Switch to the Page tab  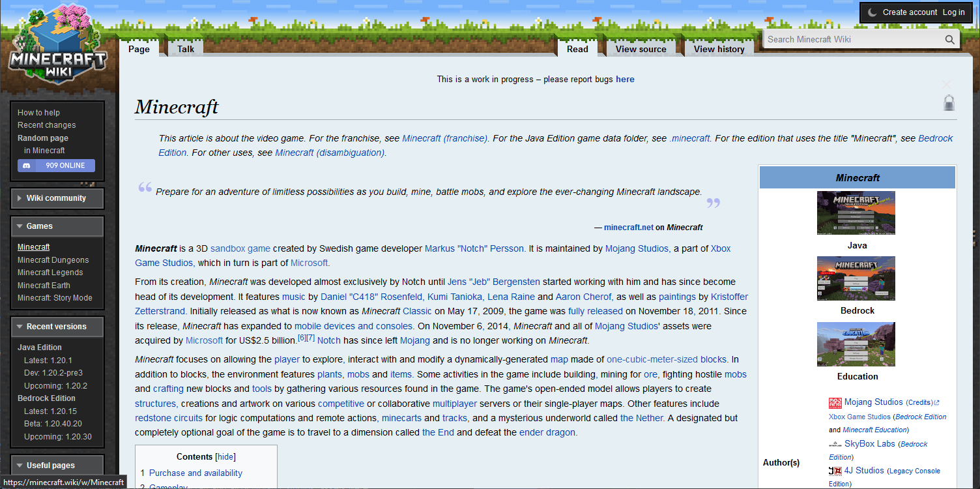(139, 49)
